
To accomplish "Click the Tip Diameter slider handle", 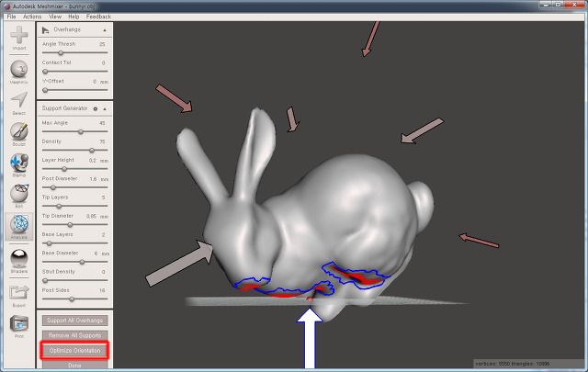I will (x=70, y=225).
